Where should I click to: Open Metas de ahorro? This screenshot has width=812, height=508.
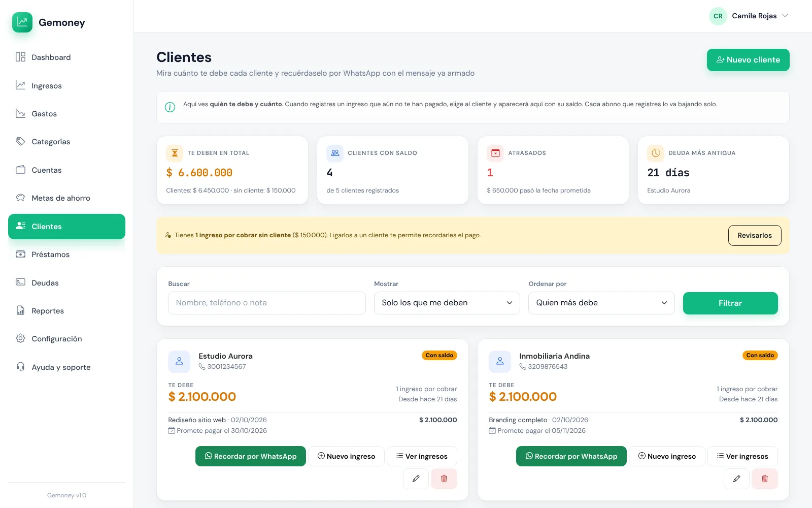click(66, 198)
